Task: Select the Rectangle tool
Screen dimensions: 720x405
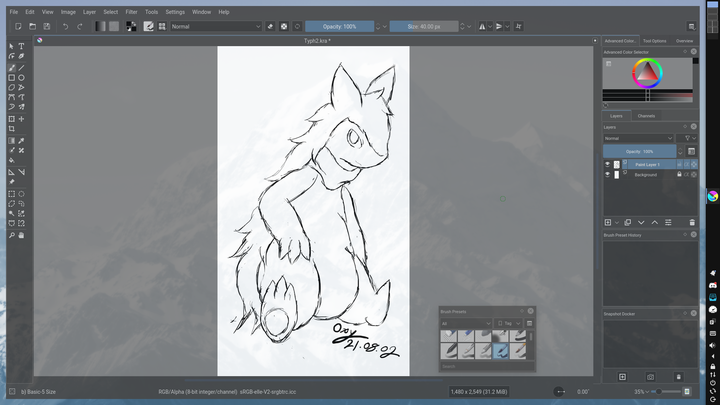Action: (x=11, y=78)
